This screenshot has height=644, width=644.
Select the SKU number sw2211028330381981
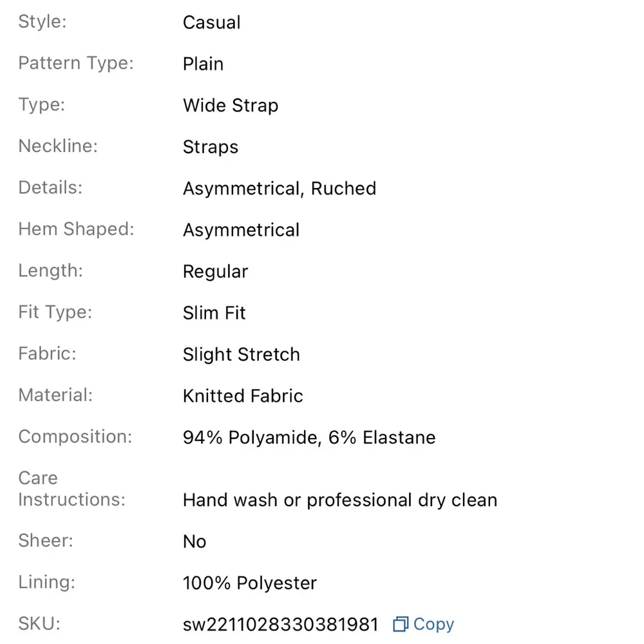(280, 625)
